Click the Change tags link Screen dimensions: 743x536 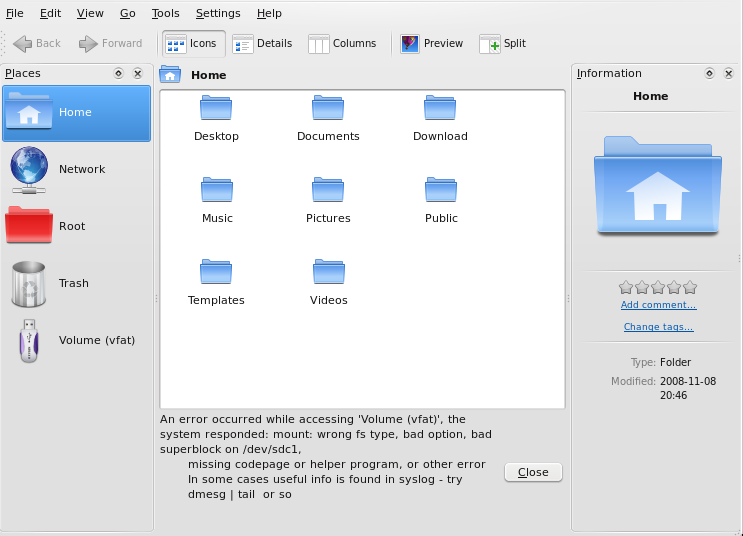click(x=658, y=327)
